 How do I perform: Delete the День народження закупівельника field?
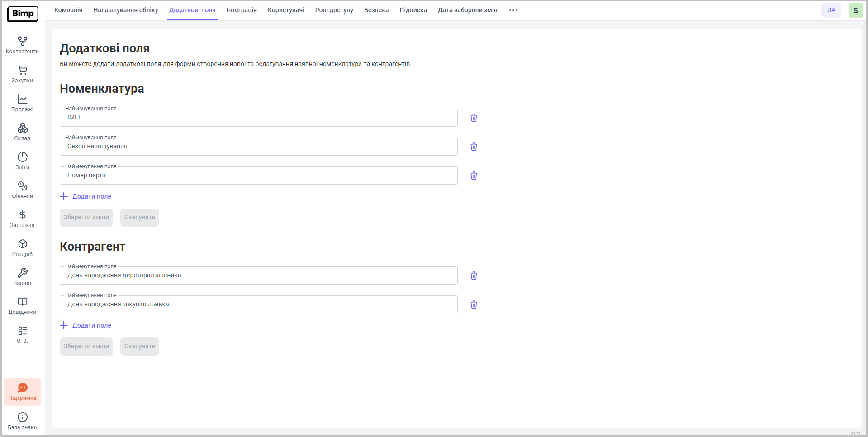(474, 304)
